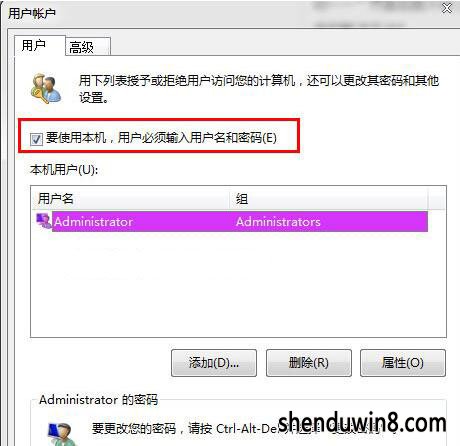The image size is (460, 446).
Task: Select the Administrator row in user list
Action: coord(232,221)
